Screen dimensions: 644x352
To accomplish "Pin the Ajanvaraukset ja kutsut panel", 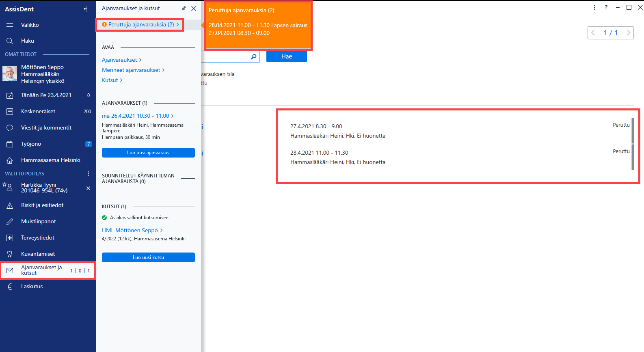I will point(184,9).
